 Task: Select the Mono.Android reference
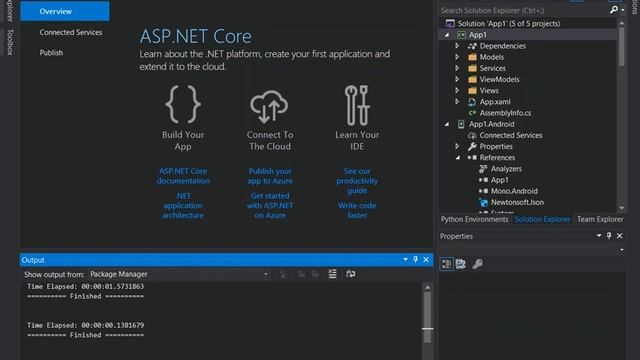[x=514, y=191]
